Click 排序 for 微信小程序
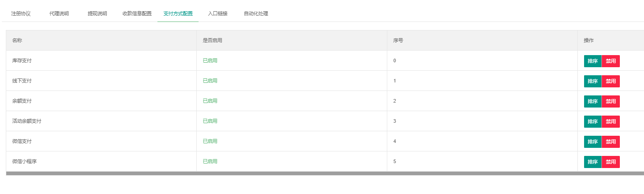Image resolution: width=644 pixels, height=194 pixels. pos(593,162)
